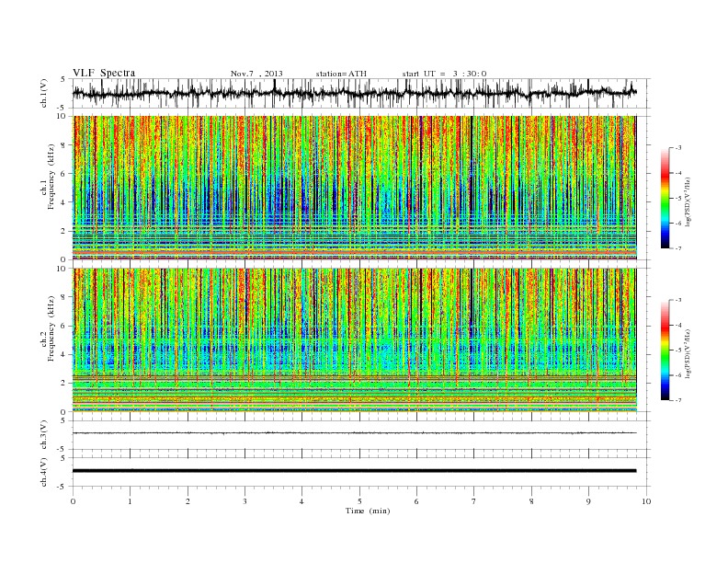Click the 4 kHz tick on ch.2 spectrogram
Viewport: 728px width, 563px height.
(64, 354)
